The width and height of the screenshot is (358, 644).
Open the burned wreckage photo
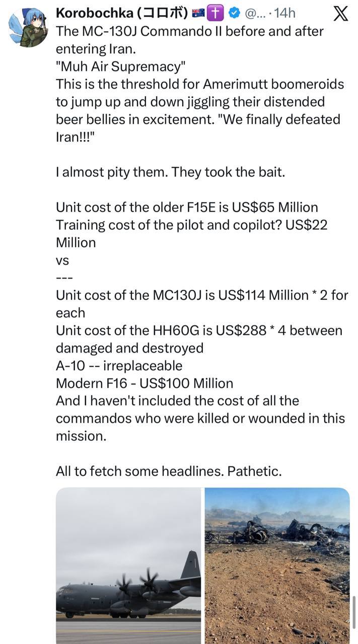coord(277,565)
